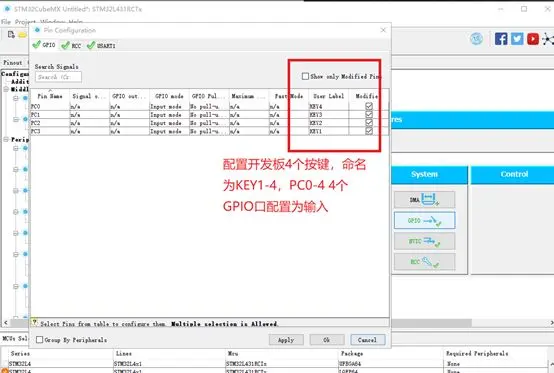The image size is (554, 373).
Task: Click the ST round logo icon
Action: pyautogui.click(x=476, y=39)
